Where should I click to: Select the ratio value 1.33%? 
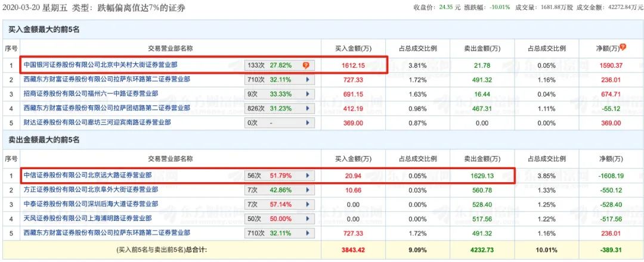547,190
